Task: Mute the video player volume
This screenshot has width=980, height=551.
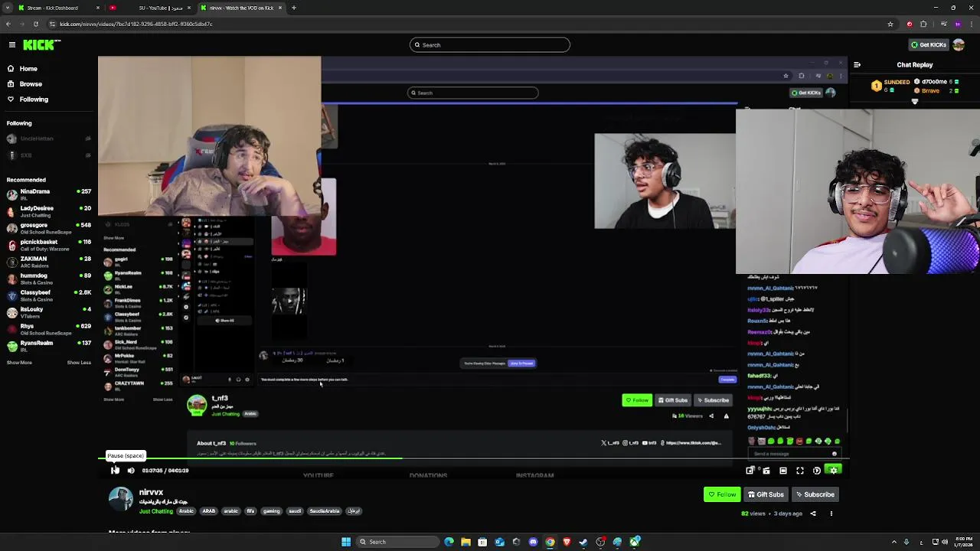Action: tap(131, 471)
